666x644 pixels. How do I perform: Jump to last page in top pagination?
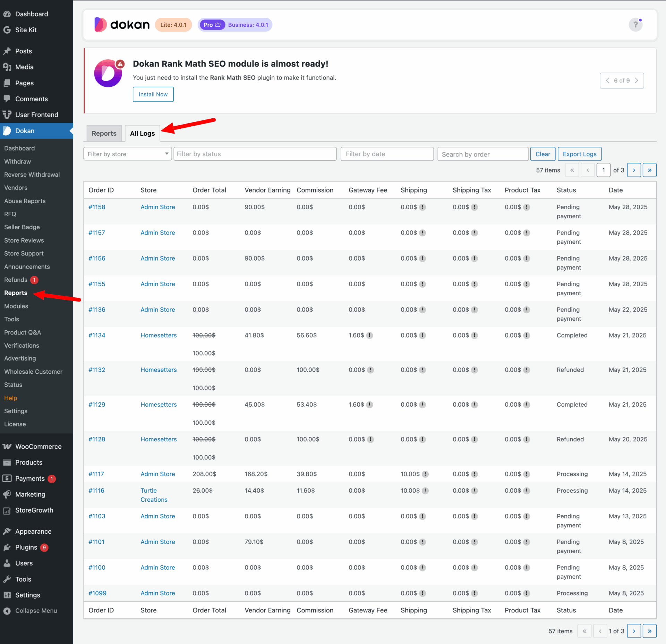tap(649, 170)
